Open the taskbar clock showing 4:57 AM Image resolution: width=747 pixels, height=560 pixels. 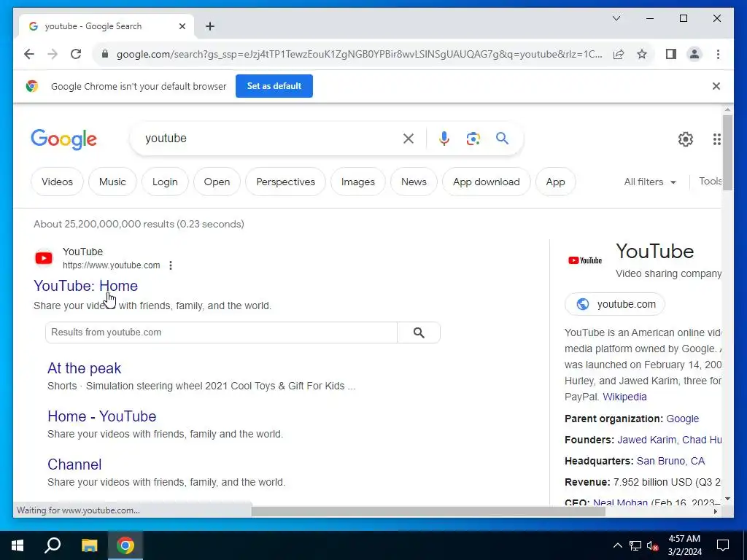click(684, 545)
